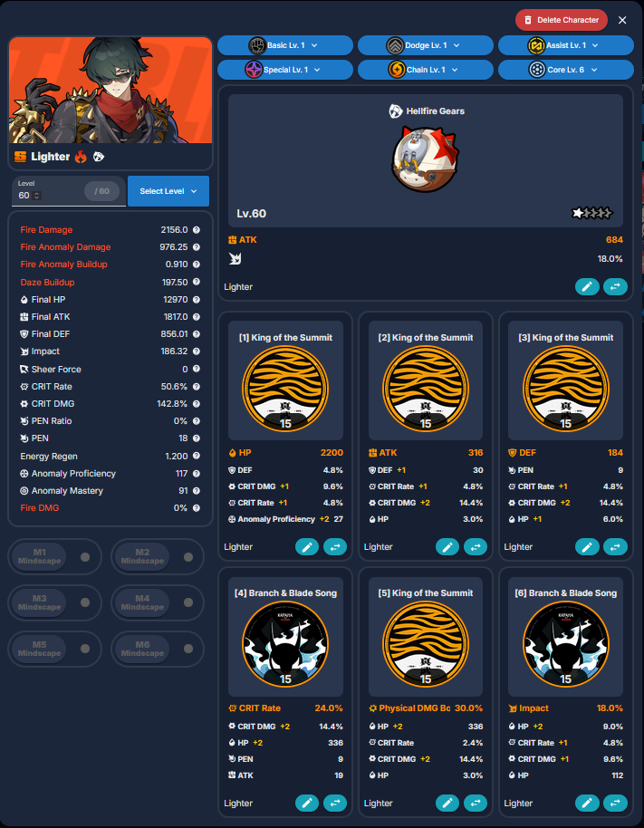Screen dimensions: 644x828
Task: Click the Hellfire Gears engine image
Action: [426, 159]
